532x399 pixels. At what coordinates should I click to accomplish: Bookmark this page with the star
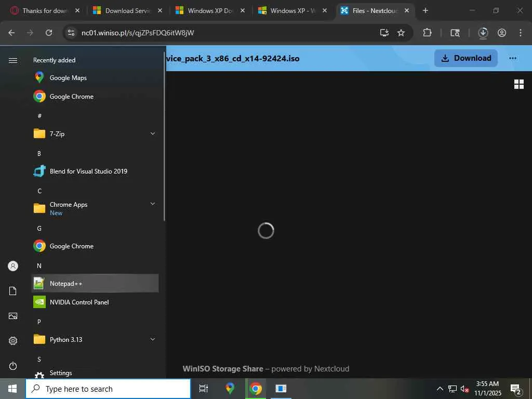click(x=401, y=33)
